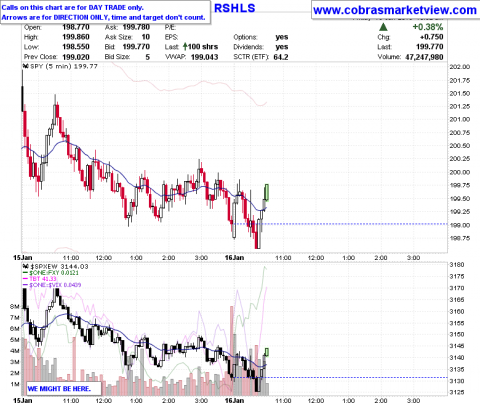Click the chart-type icon before $SPXEW

coord(26,266)
